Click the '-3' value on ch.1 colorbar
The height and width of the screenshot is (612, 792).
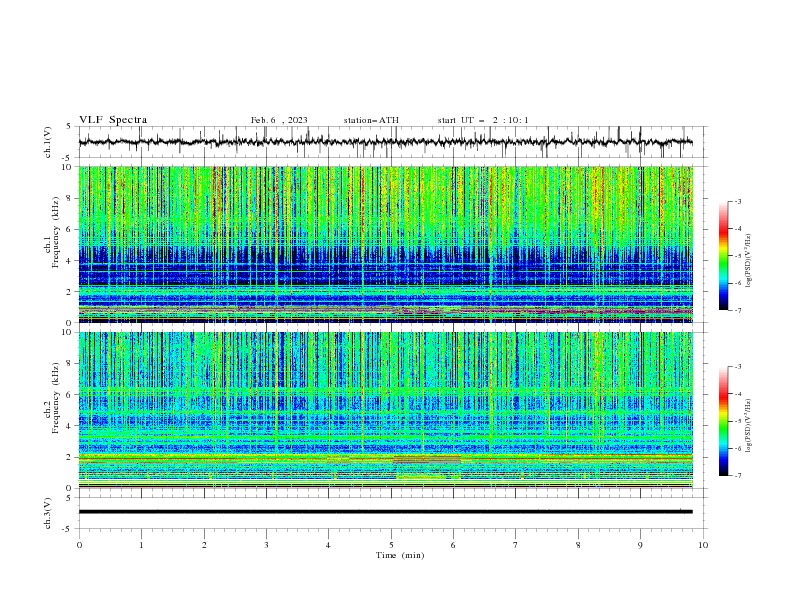pyautogui.click(x=737, y=201)
